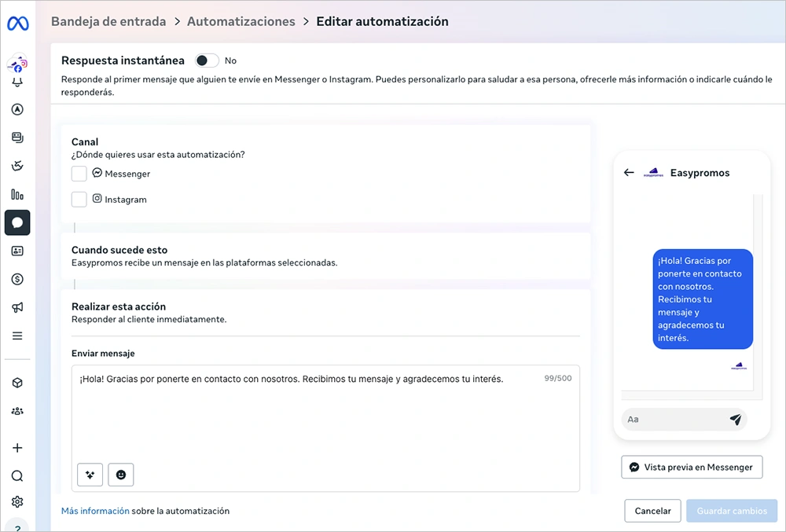Select the Insights bar chart icon
786x532 pixels.
click(x=17, y=194)
